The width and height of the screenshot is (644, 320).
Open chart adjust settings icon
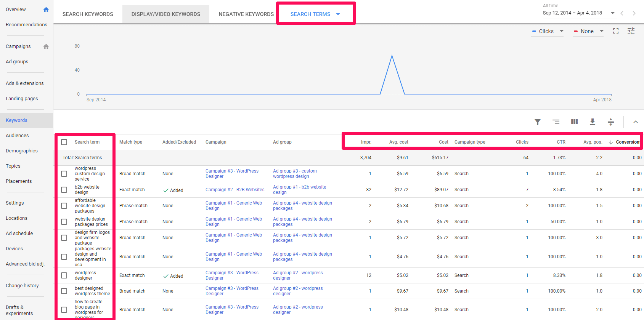click(631, 31)
